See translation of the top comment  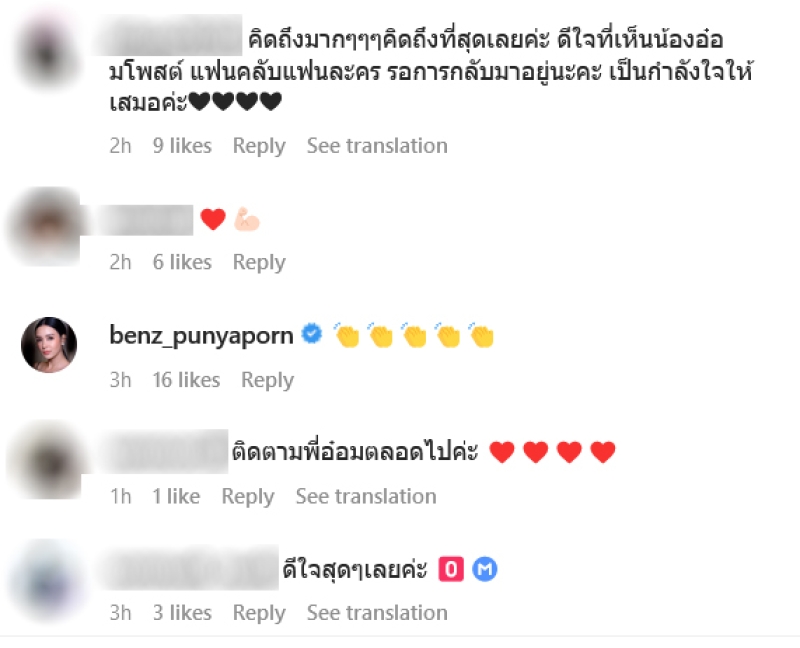377,145
